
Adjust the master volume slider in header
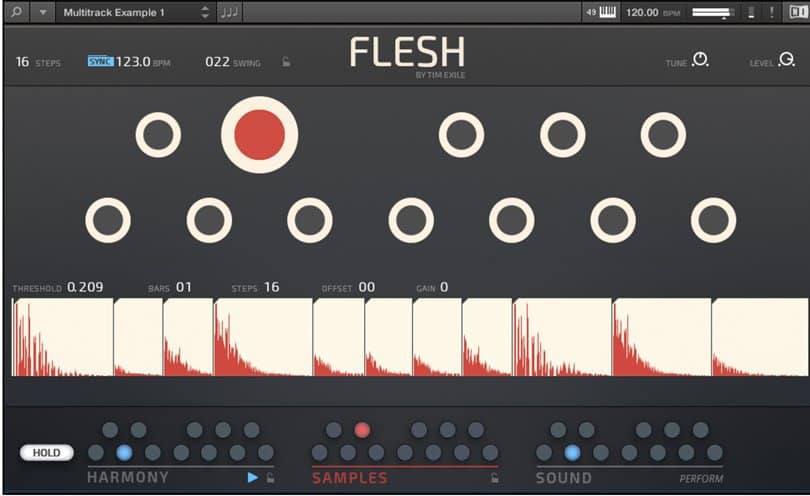(x=712, y=13)
